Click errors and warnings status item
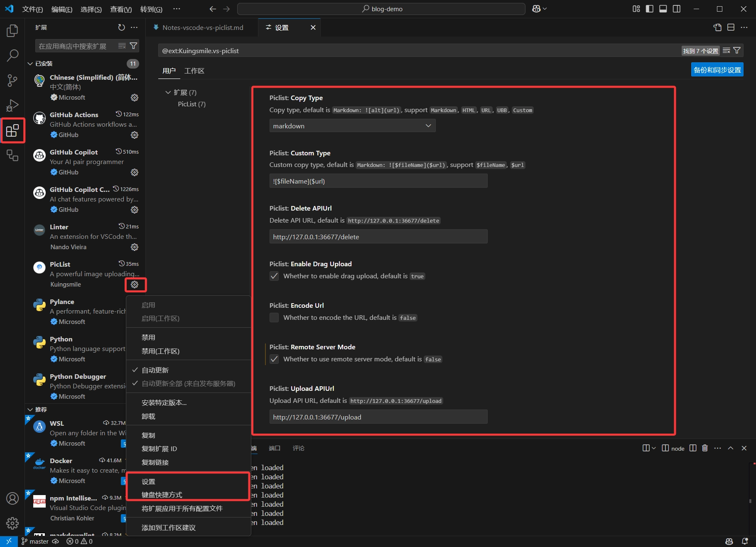The width and height of the screenshot is (756, 547). (79, 542)
